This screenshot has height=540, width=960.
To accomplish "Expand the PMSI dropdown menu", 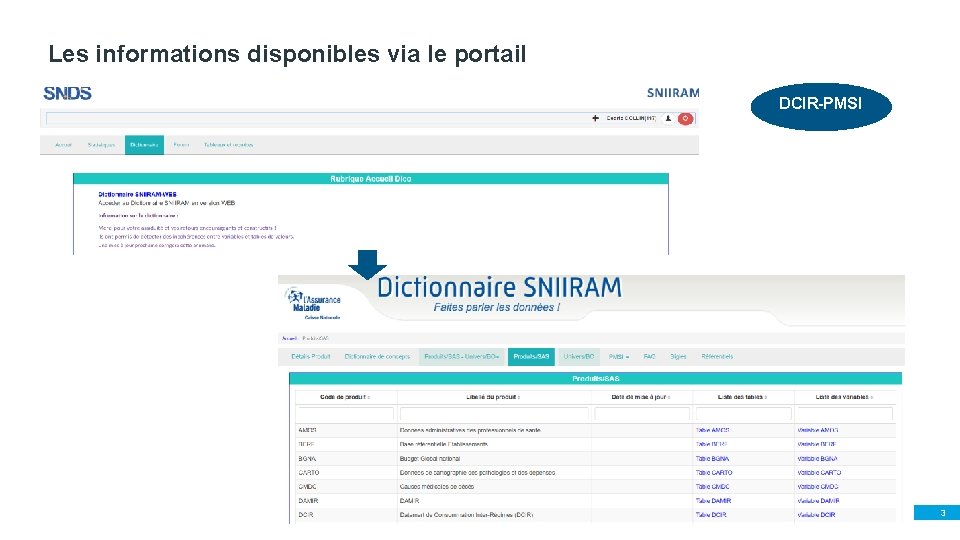I will pyautogui.click(x=619, y=356).
